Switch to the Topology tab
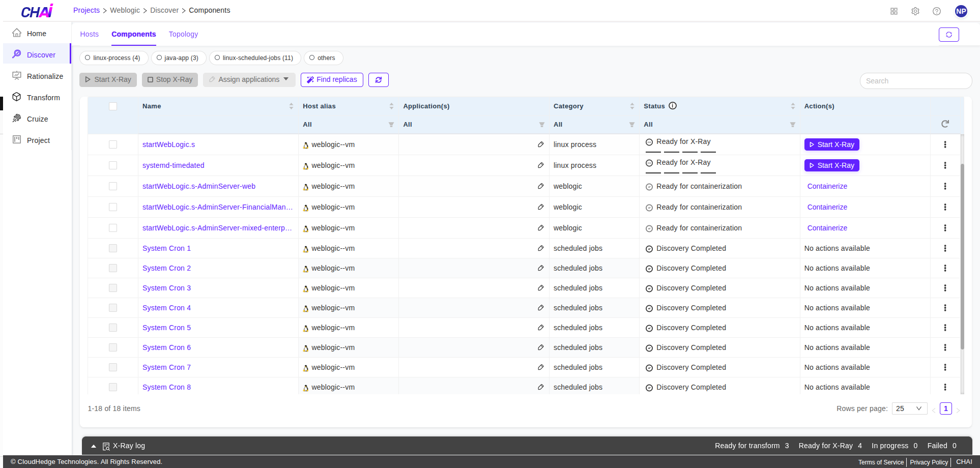The width and height of the screenshot is (980, 468). 183,34
